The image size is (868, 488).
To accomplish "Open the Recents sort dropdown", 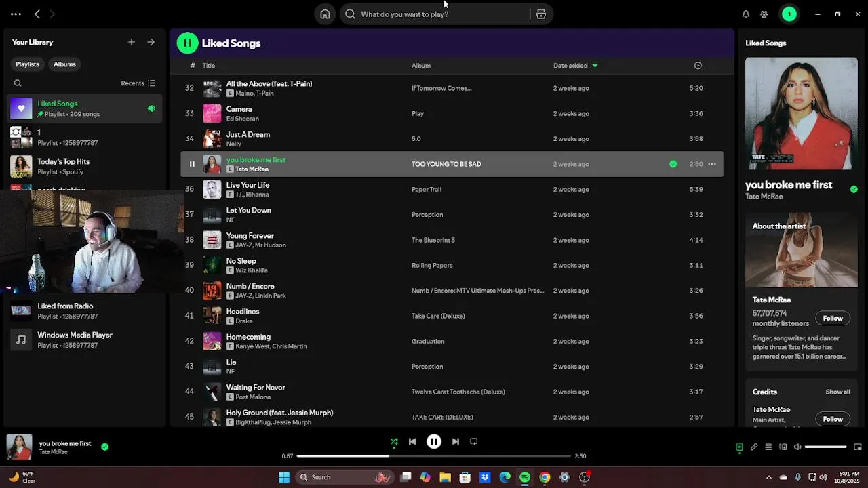I will 138,83.
